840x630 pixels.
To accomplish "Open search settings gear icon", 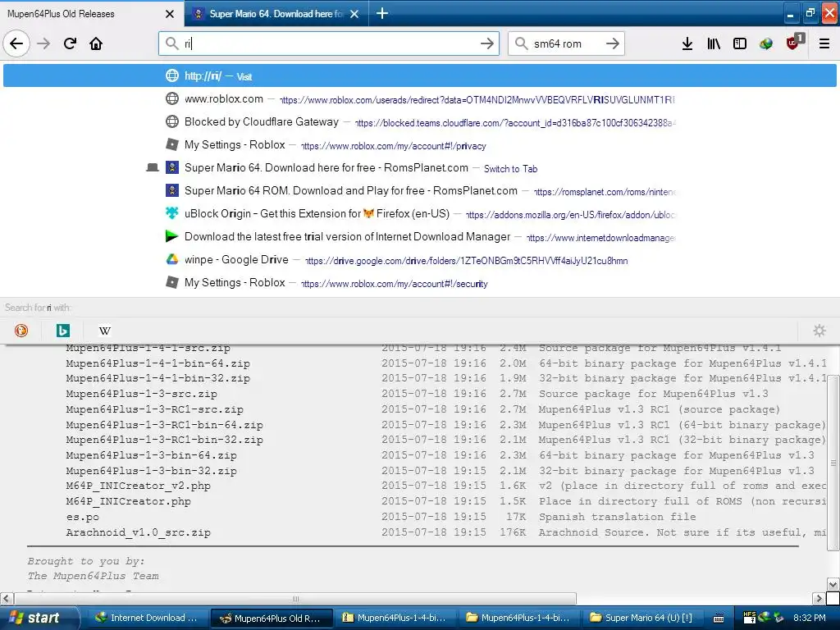I will tap(819, 331).
